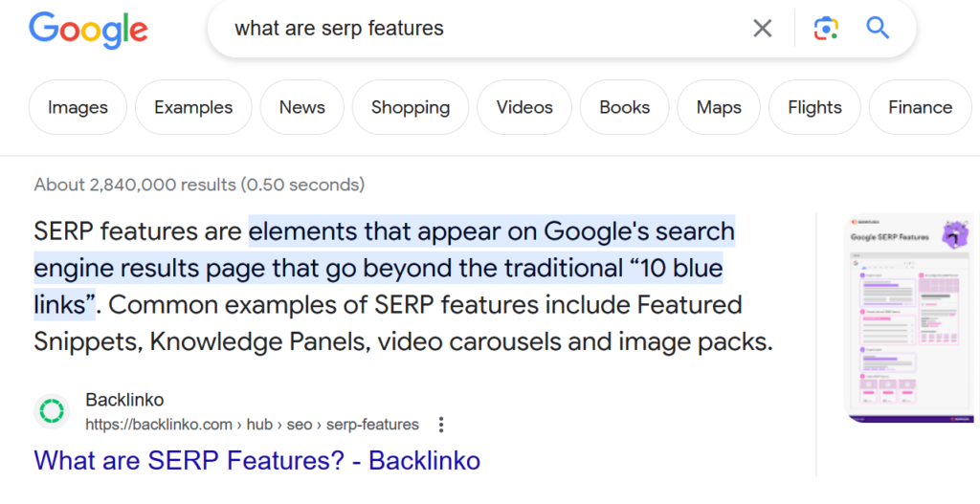Click the Backlinko site name
This screenshot has width=980, height=504.
pyautogui.click(x=124, y=400)
